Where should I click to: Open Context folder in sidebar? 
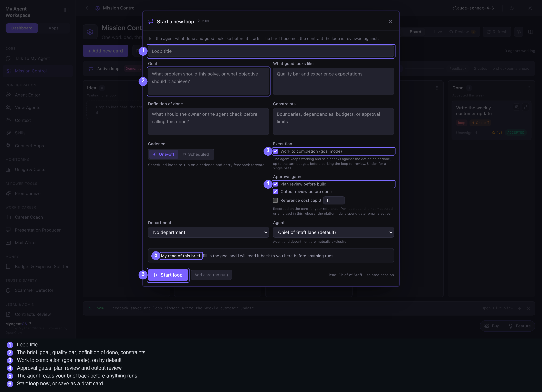click(x=38, y=120)
